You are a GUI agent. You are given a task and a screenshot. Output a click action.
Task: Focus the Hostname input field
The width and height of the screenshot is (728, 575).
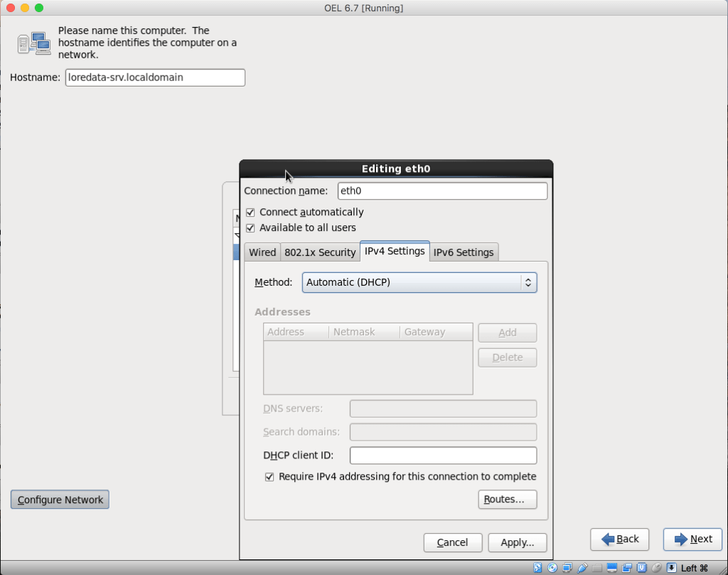[x=155, y=77]
